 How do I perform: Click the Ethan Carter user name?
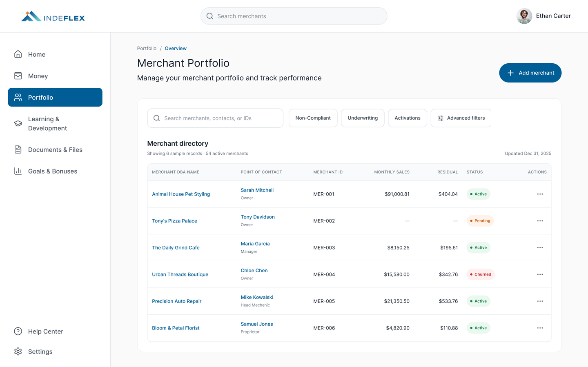click(553, 16)
